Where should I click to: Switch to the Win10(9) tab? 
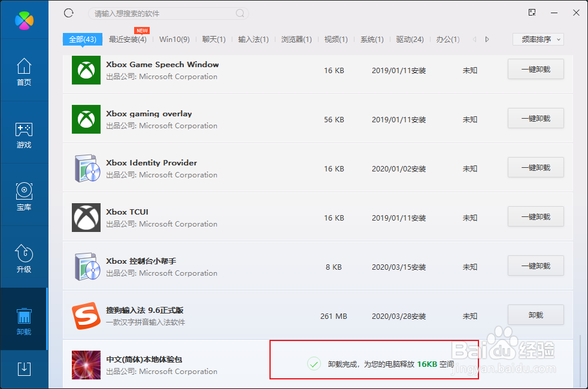click(174, 40)
